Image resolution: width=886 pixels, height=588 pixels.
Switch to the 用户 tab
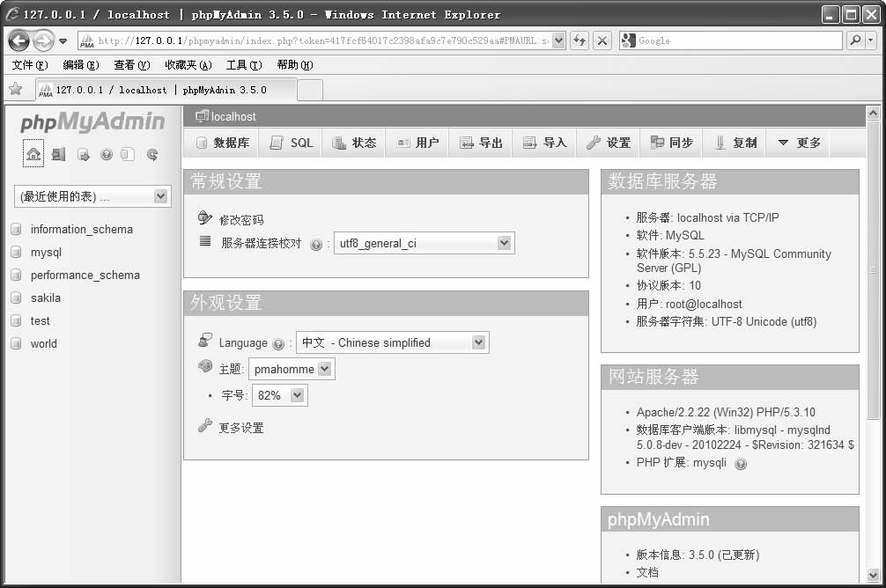click(x=417, y=143)
